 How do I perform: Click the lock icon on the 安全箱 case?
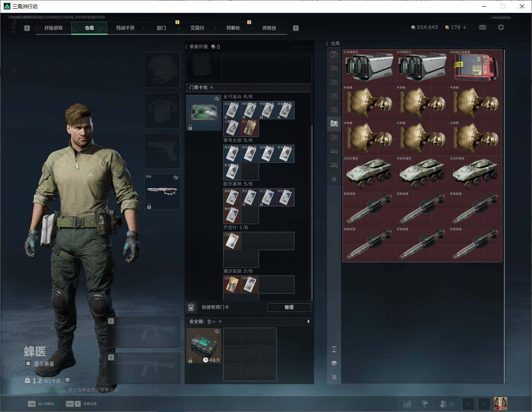tap(190, 360)
